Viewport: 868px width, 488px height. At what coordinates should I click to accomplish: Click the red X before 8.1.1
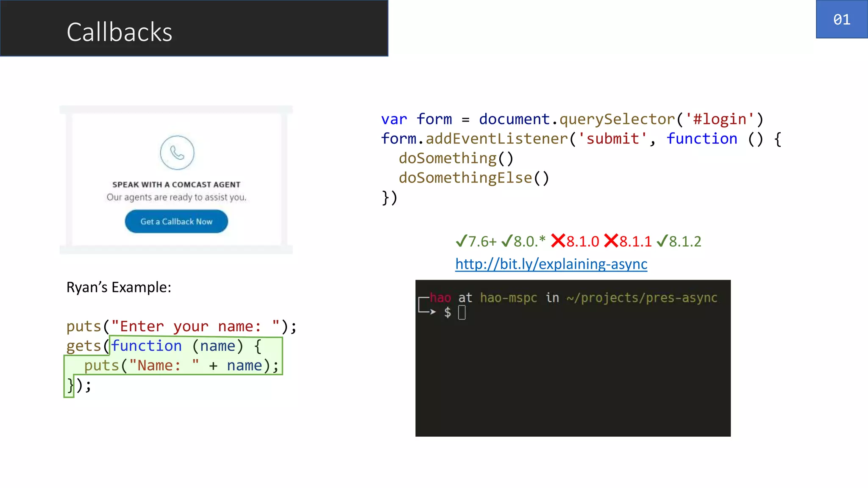click(x=611, y=241)
